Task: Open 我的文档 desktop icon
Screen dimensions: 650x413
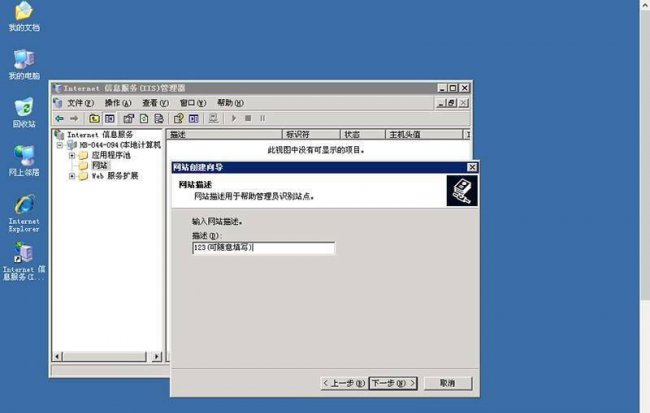Action: tap(24, 17)
